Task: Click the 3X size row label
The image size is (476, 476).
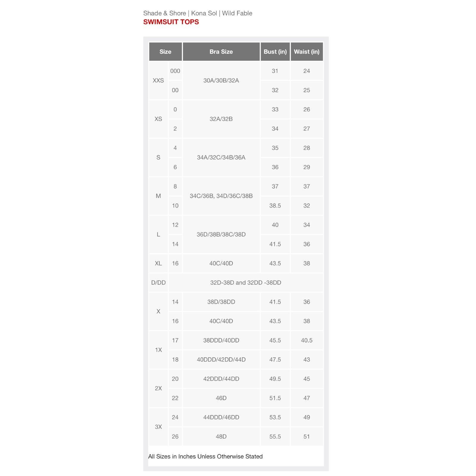Action: tap(158, 427)
